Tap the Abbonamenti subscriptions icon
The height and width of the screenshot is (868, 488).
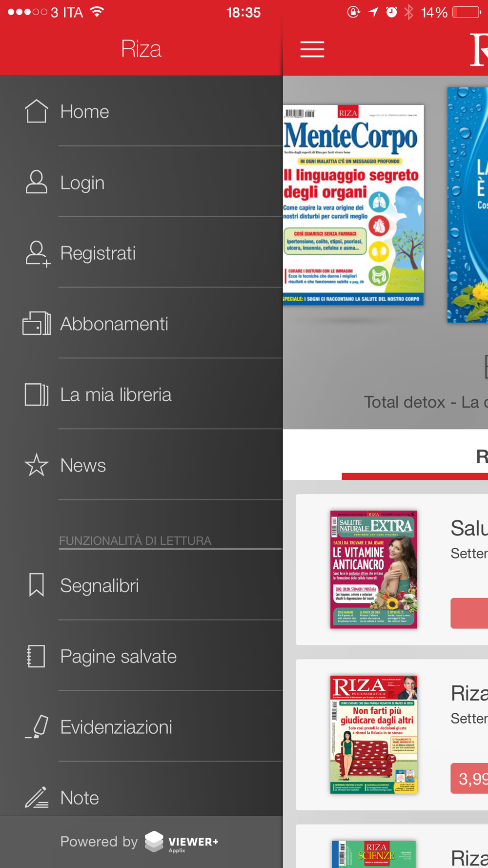[x=37, y=324]
